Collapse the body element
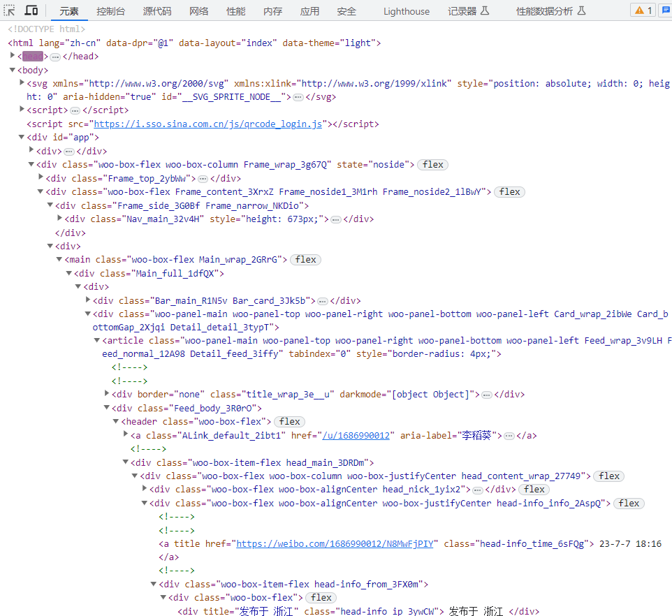 12,69
